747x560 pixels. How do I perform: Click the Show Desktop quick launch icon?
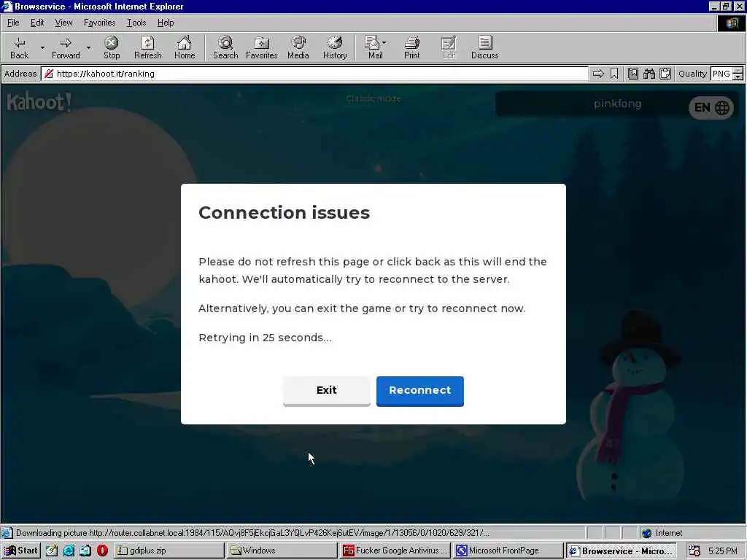(85, 551)
